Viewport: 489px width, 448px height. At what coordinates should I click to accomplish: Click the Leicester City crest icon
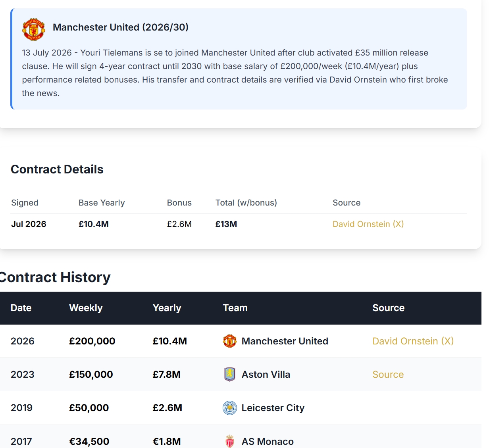tap(229, 408)
